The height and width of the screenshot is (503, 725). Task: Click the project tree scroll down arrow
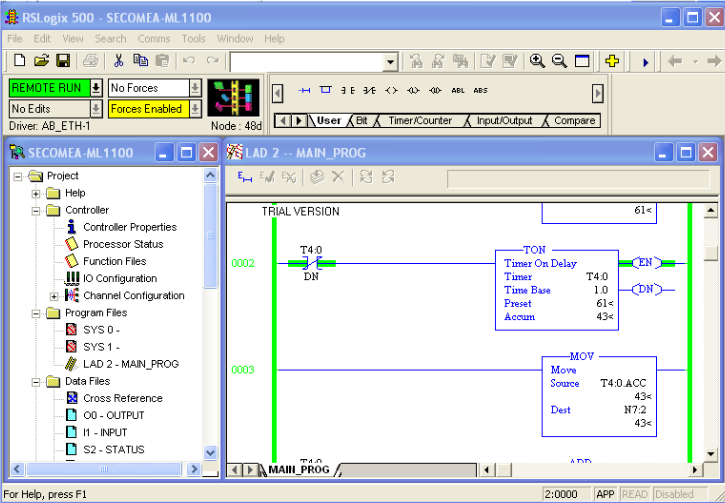tap(210, 452)
